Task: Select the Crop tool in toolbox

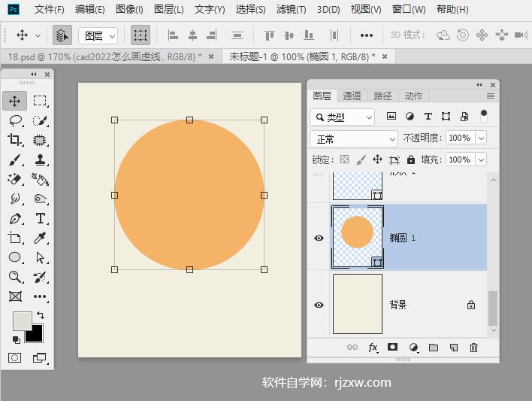Action: coord(15,140)
